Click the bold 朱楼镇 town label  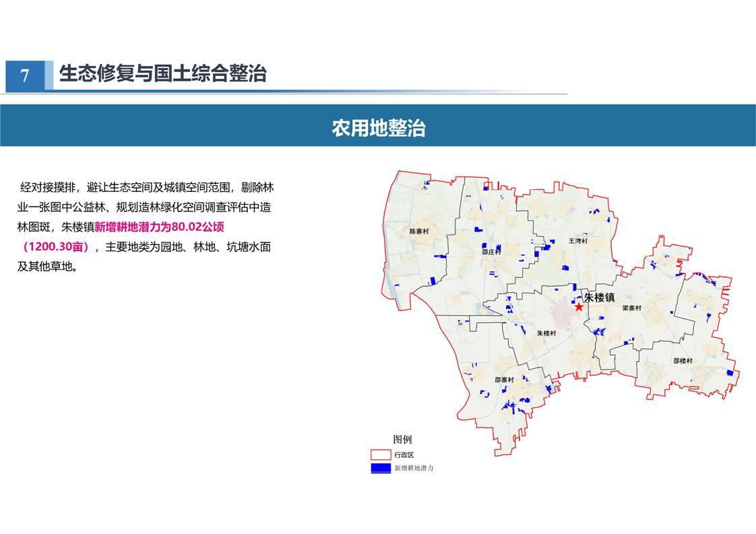click(x=599, y=297)
